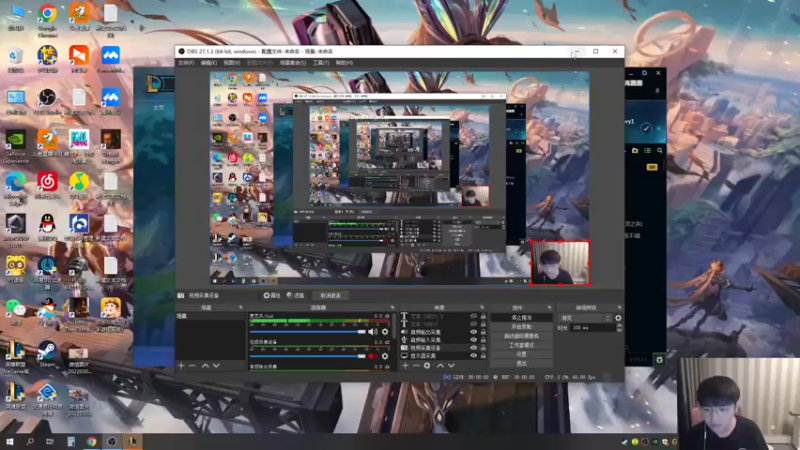Viewport: 800px width, 450px height.
Task: Open the 场景集合(S) menu
Action: (x=293, y=63)
